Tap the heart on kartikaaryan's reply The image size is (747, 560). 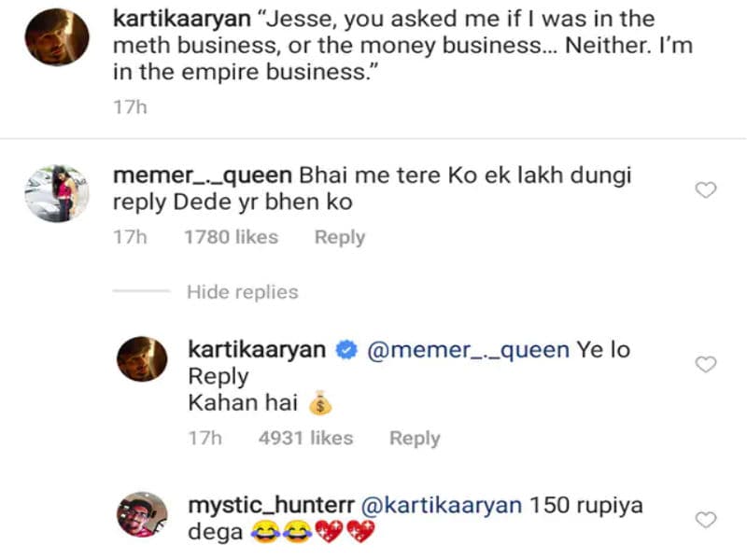707,364
